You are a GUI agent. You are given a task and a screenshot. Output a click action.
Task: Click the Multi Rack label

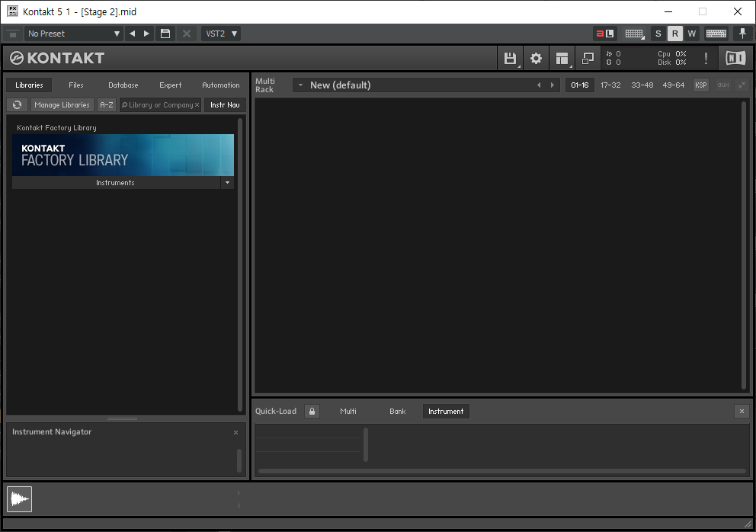pyautogui.click(x=264, y=85)
